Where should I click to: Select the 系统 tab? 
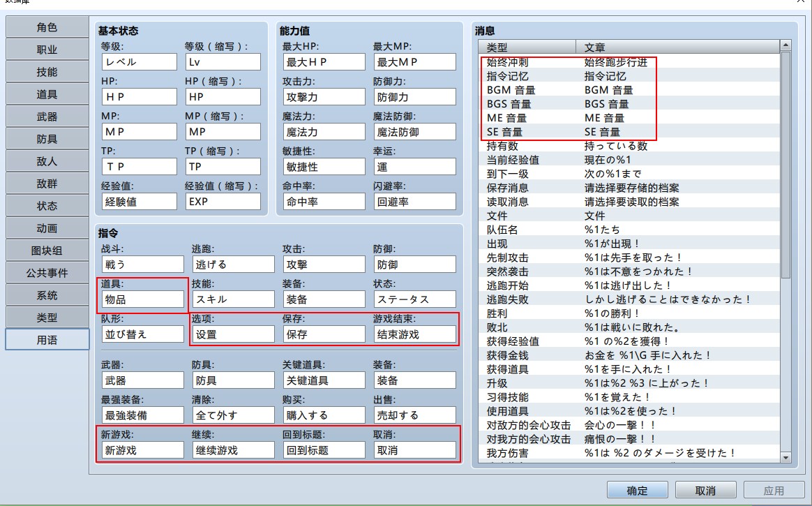pos(47,295)
